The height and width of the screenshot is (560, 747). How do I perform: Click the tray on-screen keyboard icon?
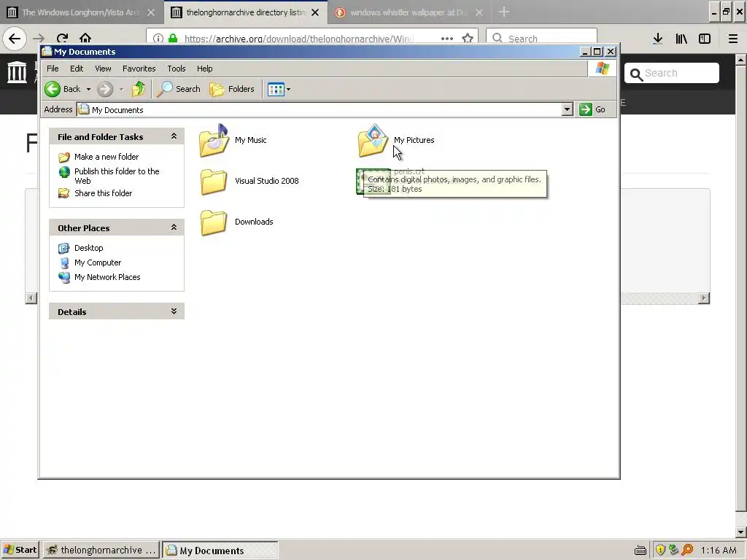[x=640, y=551]
